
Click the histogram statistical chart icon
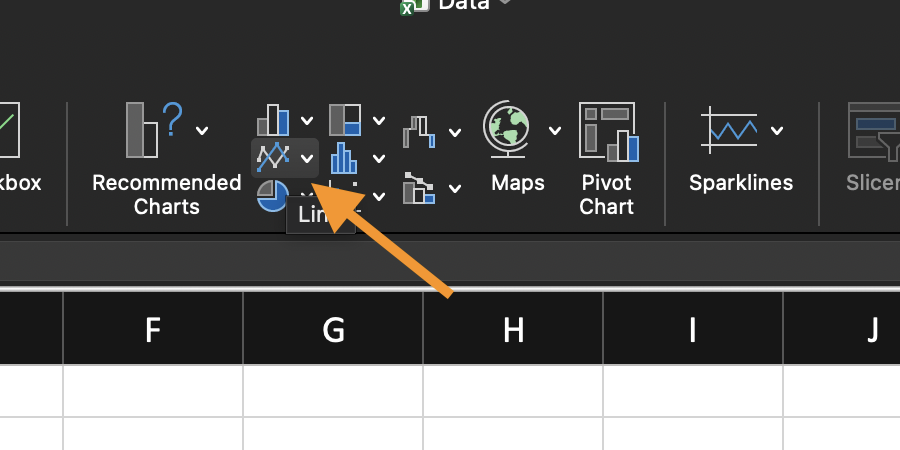click(344, 158)
